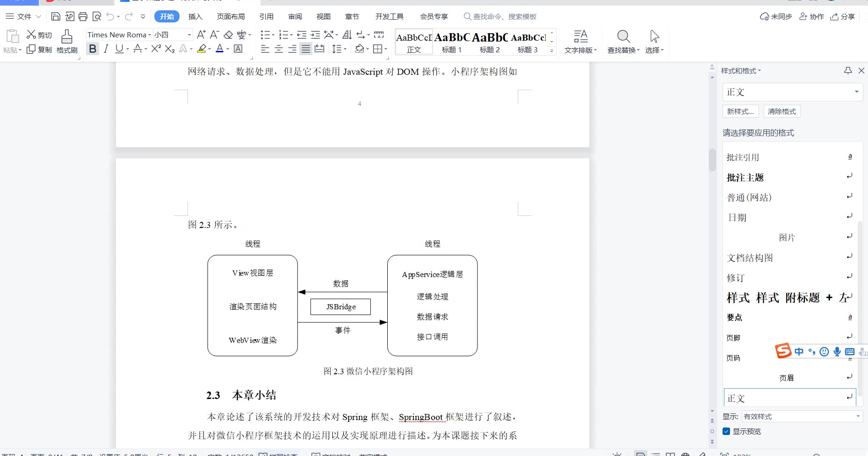This screenshot has height=456, width=868.
Task: Open 查找替换 search tool
Action: pyautogui.click(x=623, y=42)
